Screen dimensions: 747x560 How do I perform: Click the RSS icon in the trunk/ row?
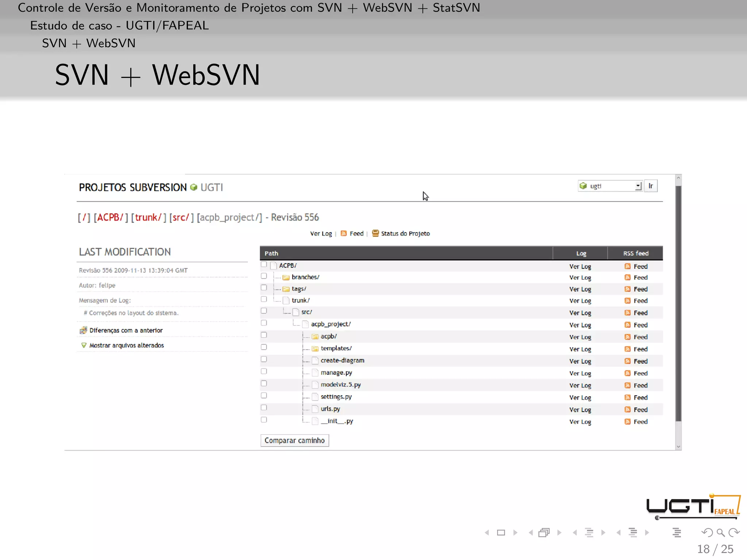pyautogui.click(x=627, y=301)
